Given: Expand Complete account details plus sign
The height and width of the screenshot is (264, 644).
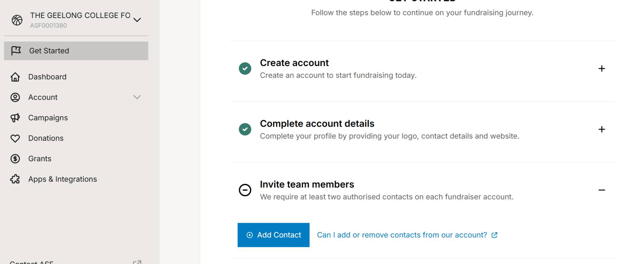Looking at the screenshot, I should point(602,129).
